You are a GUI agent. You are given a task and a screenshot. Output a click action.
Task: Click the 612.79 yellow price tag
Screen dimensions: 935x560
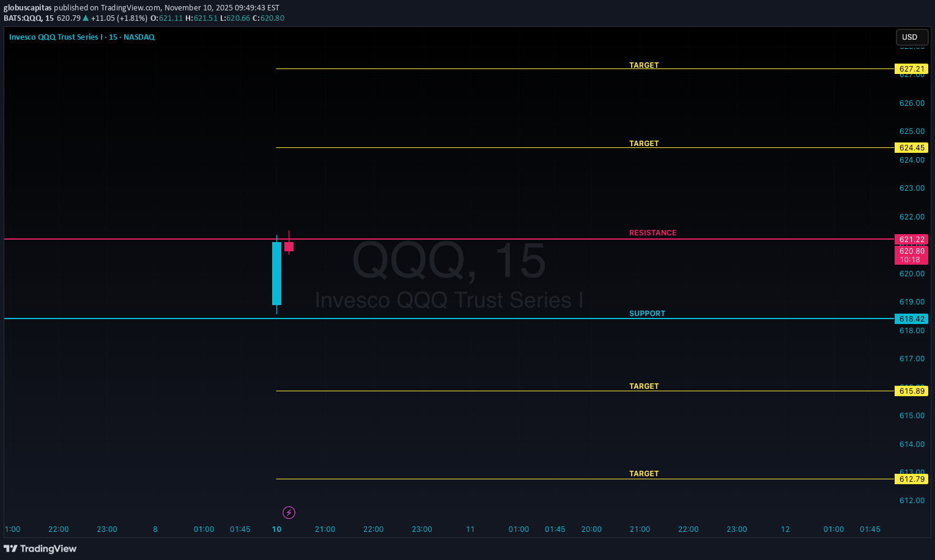(911, 479)
